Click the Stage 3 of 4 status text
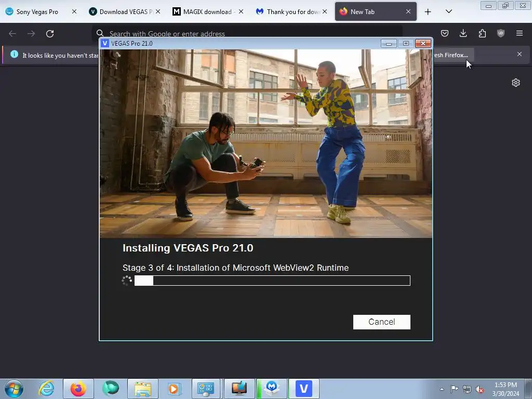 [x=235, y=268]
